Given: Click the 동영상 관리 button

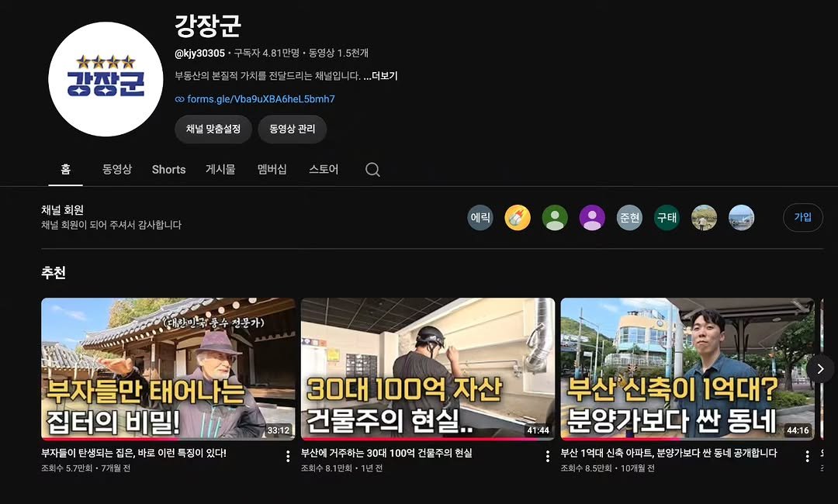Looking at the screenshot, I should (x=293, y=129).
